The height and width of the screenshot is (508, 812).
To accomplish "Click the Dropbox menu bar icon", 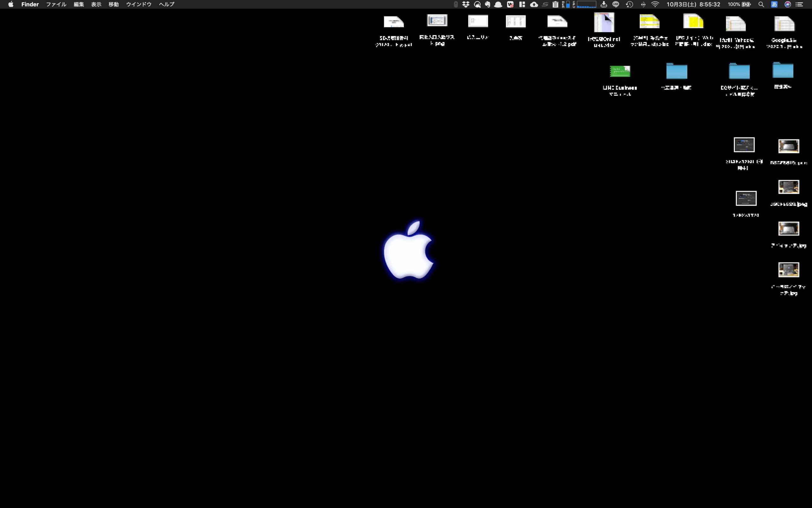I will [466, 4].
